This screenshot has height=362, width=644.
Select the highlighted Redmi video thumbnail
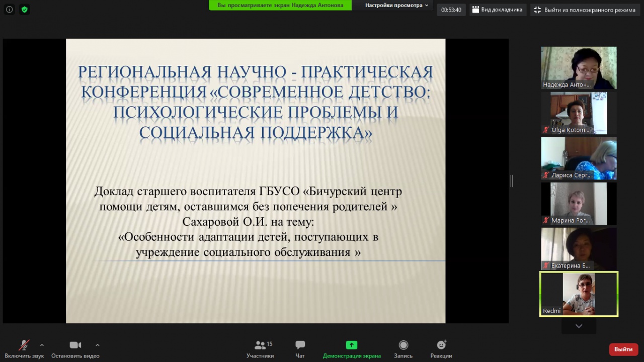(579, 294)
